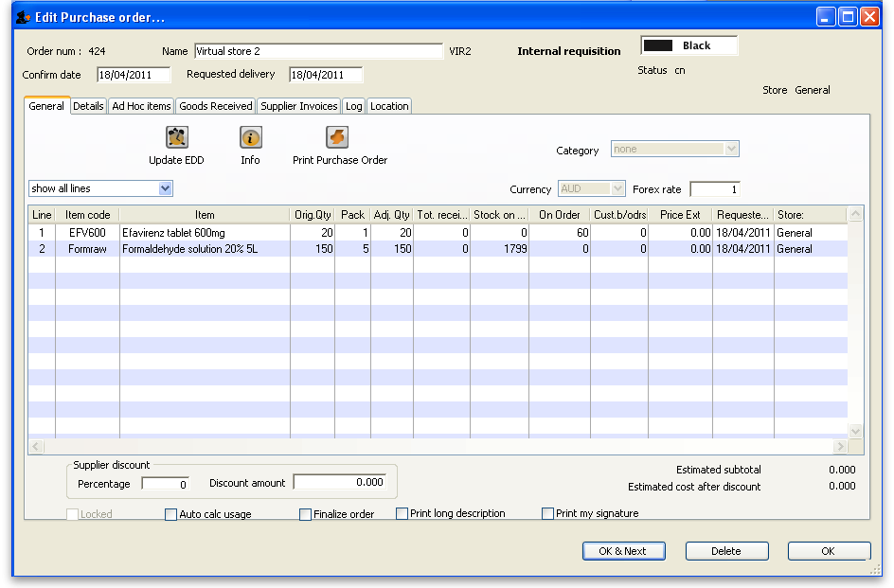The height and width of the screenshot is (588, 894).
Task: Click the table's horizontal scroll right arrow
Action: pyautogui.click(x=839, y=447)
